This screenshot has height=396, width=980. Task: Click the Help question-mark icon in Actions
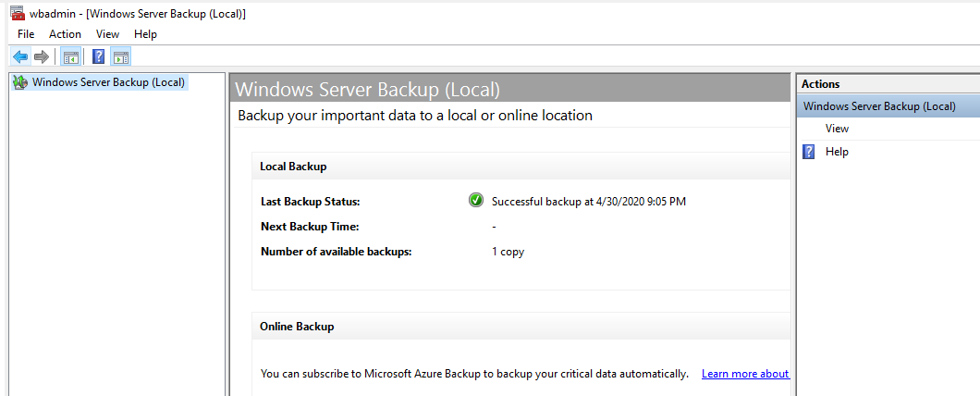pyautogui.click(x=809, y=152)
